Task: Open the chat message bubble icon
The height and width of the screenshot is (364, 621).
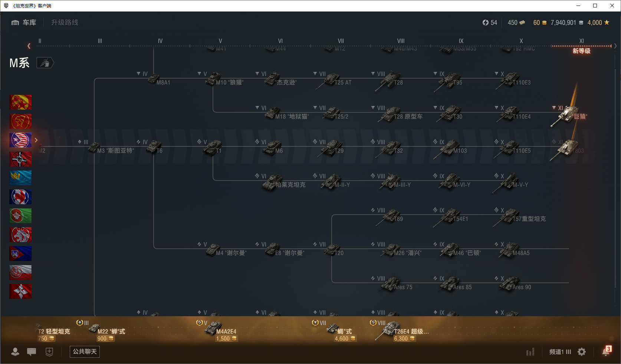Action: [32, 352]
